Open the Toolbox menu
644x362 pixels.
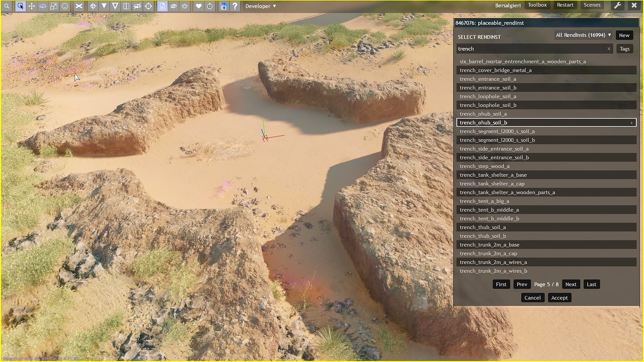pos(537,5)
